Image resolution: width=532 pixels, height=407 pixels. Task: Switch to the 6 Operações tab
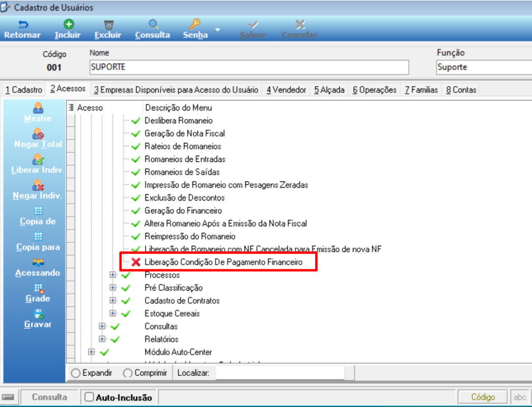374,90
